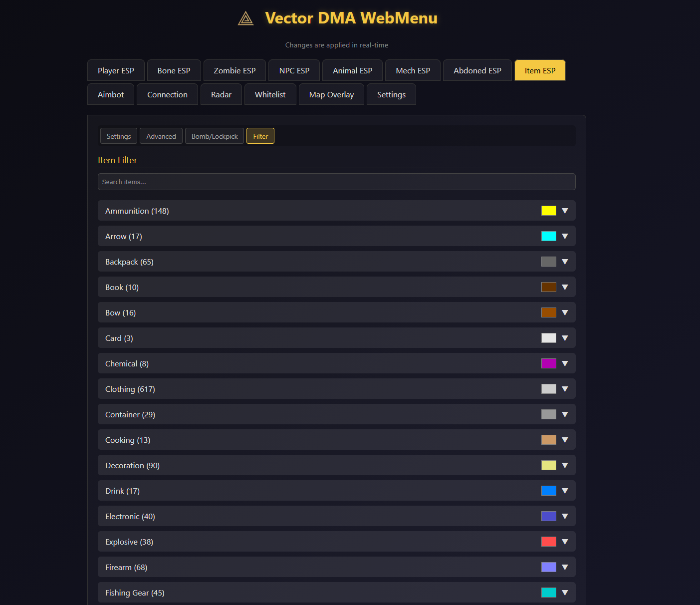Open the Radar tab

pyautogui.click(x=221, y=94)
